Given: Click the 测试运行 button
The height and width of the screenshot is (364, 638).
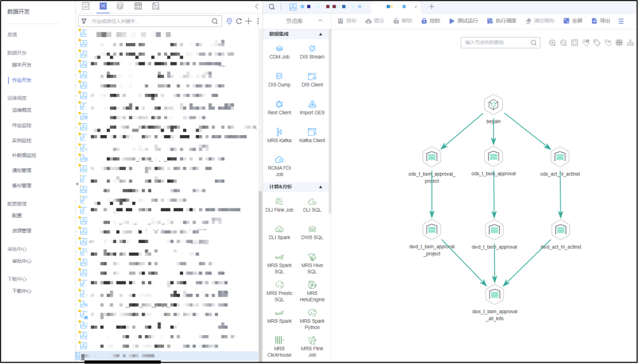Looking at the screenshot, I should 463,21.
